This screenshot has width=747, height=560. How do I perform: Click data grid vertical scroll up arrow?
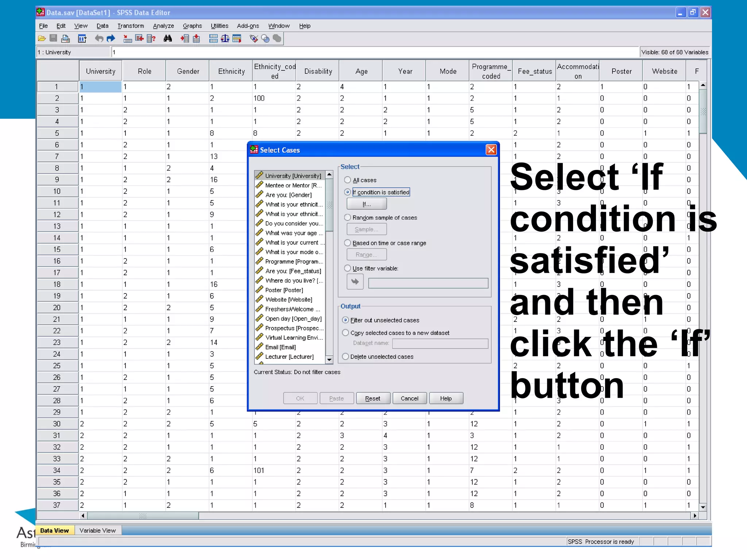(703, 85)
